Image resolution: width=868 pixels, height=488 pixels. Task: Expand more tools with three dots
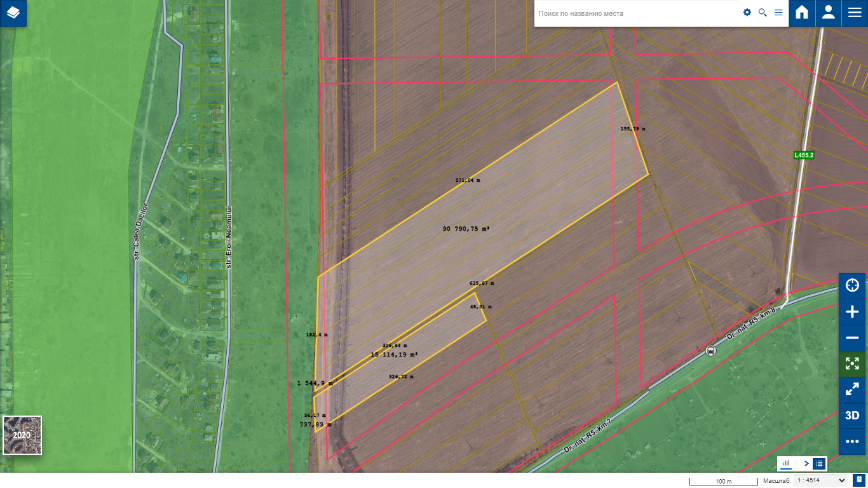[x=852, y=442]
